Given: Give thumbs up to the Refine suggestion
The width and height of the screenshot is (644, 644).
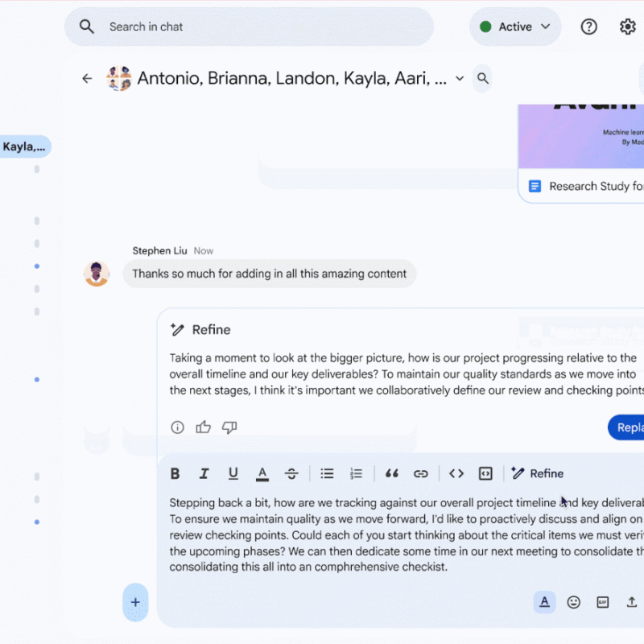Looking at the screenshot, I should [x=203, y=427].
